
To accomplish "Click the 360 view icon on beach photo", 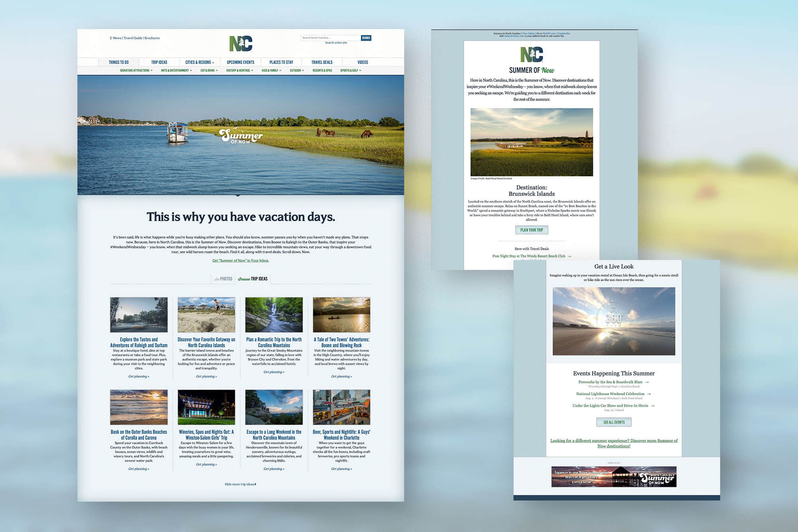I will [614, 318].
